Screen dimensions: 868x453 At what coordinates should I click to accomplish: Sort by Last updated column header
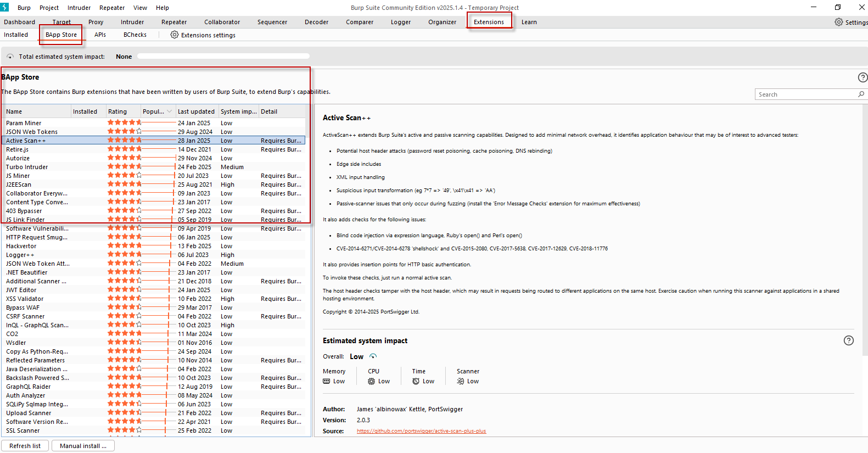197,111
